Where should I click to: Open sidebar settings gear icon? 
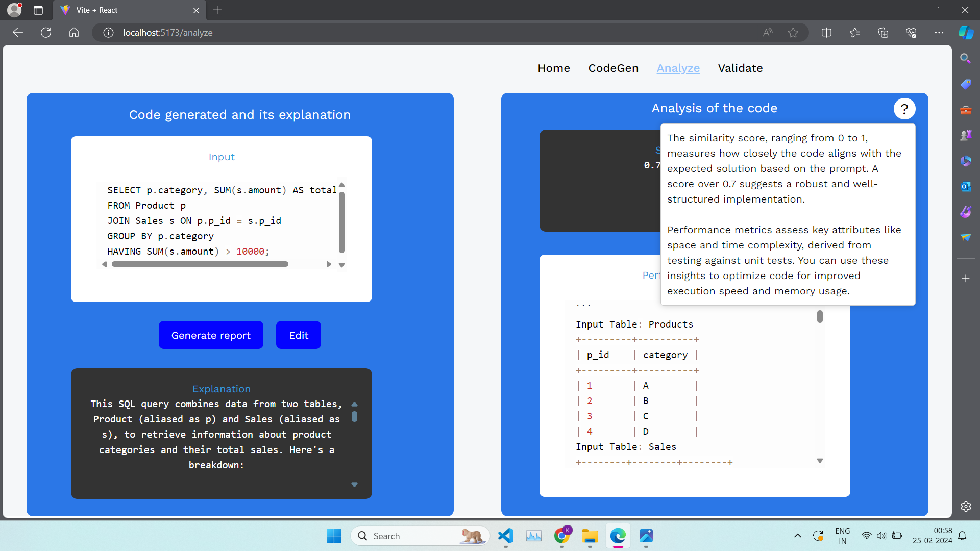[x=965, y=506]
